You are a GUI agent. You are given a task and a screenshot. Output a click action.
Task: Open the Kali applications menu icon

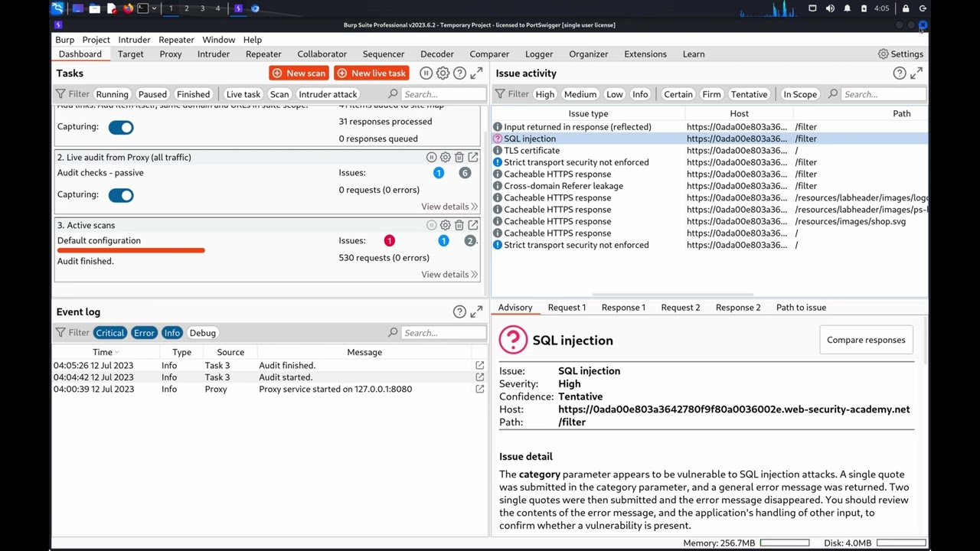coord(57,8)
